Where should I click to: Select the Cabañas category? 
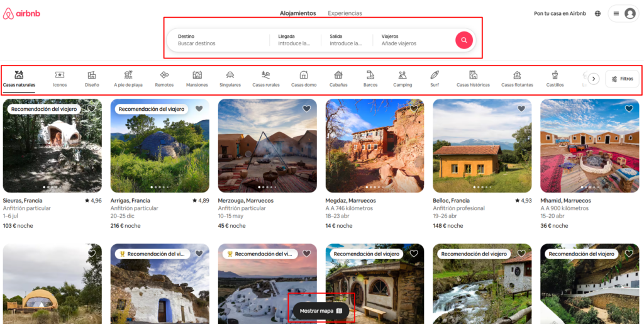[338, 79]
